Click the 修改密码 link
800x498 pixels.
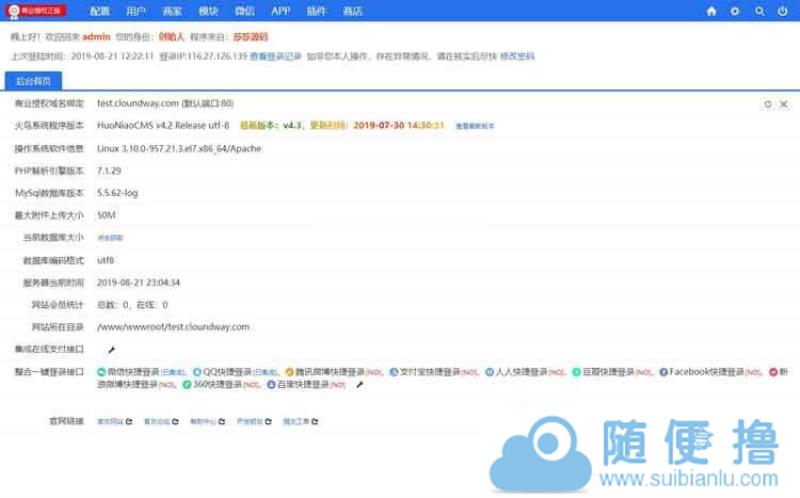(x=517, y=57)
